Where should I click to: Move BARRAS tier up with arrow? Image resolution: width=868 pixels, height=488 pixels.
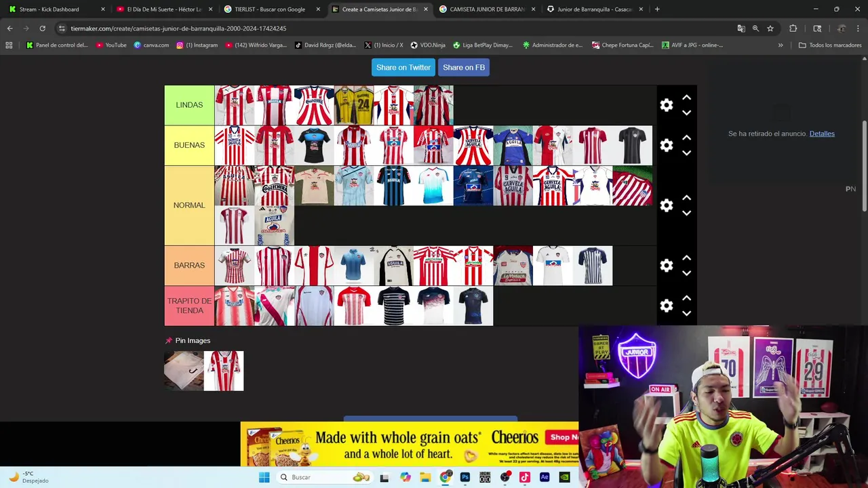coord(686,258)
